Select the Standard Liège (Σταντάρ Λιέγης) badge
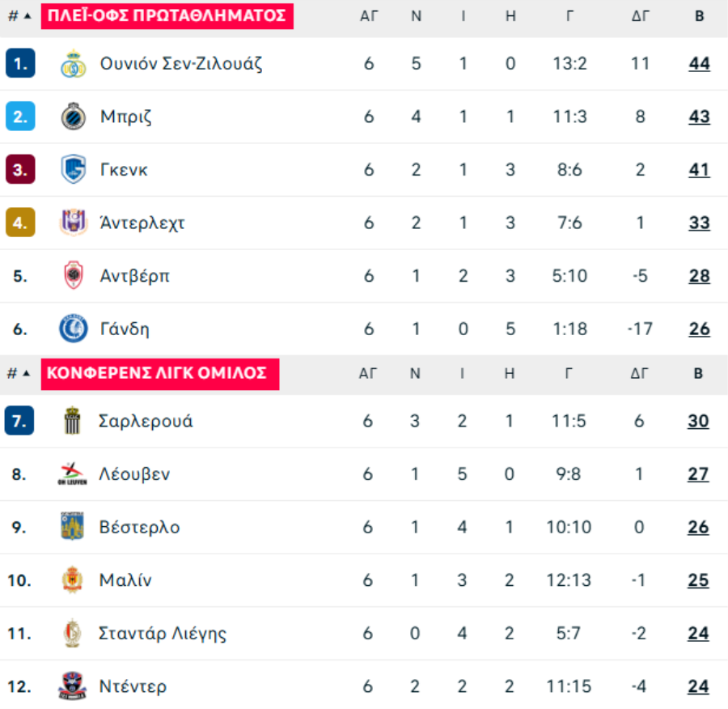This screenshot has height=709, width=728. 73,633
